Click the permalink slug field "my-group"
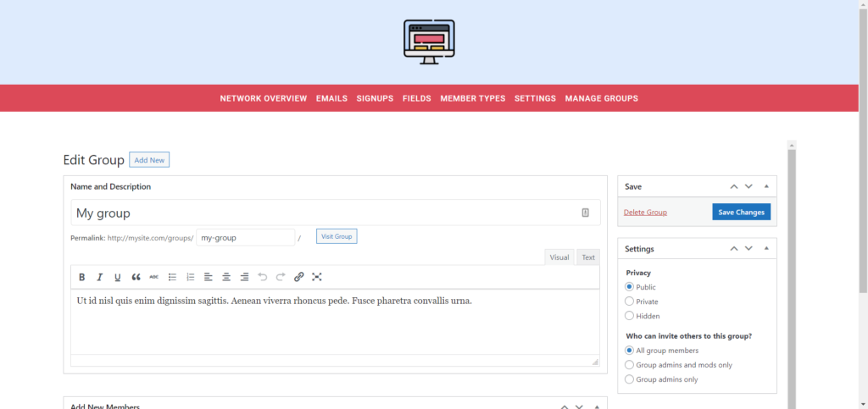The height and width of the screenshot is (409, 868). (x=245, y=238)
